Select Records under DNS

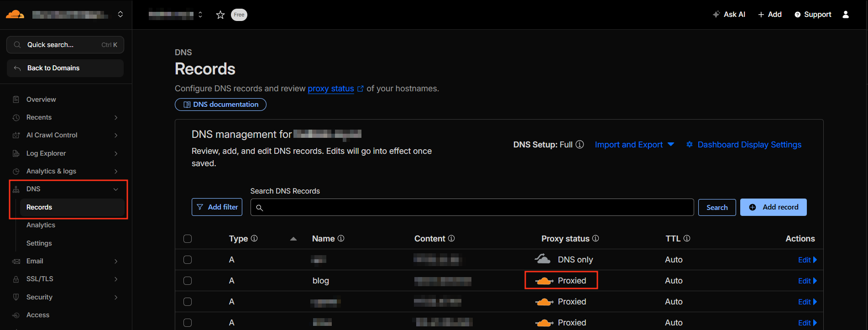click(72, 207)
